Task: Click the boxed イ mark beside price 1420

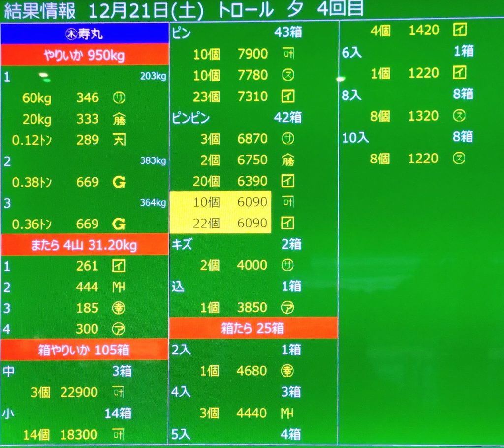Action: click(x=459, y=31)
